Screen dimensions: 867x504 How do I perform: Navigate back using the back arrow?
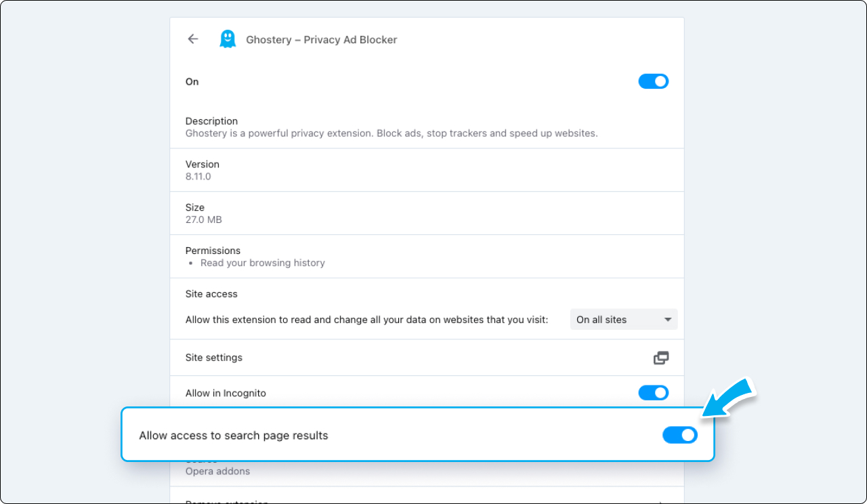pyautogui.click(x=192, y=39)
